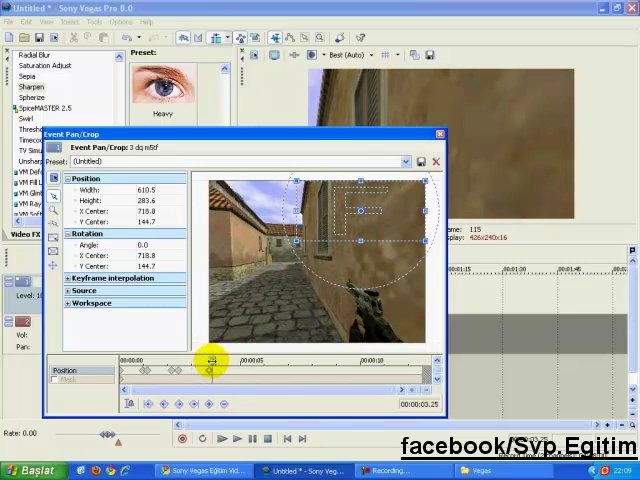640x480 pixels.
Task: Select the Zoom magnifier tool in Pan/Crop
Action: pos(53,210)
